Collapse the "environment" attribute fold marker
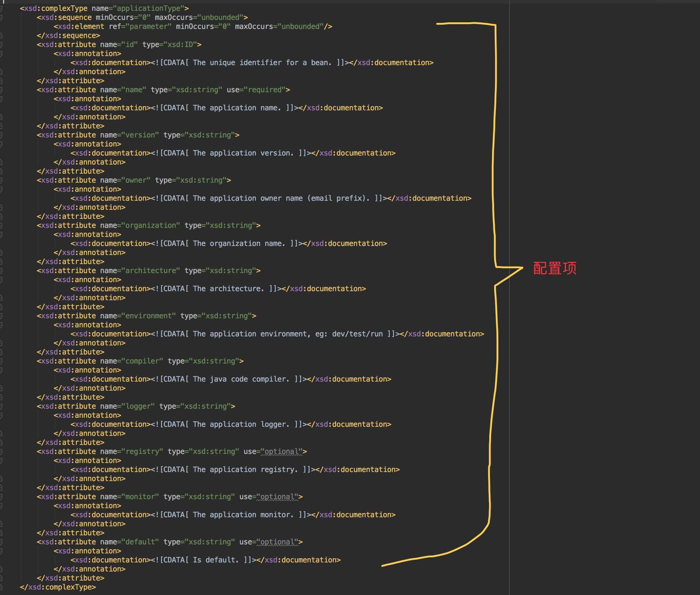The width and height of the screenshot is (700, 595). click(1, 316)
